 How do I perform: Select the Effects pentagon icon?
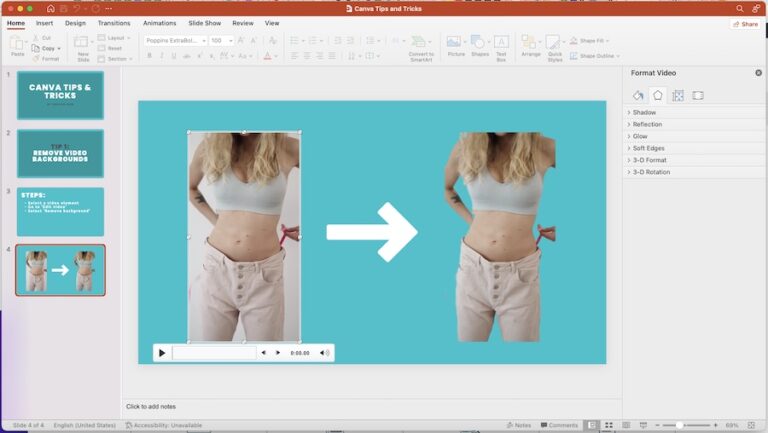[x=657, y=96]
